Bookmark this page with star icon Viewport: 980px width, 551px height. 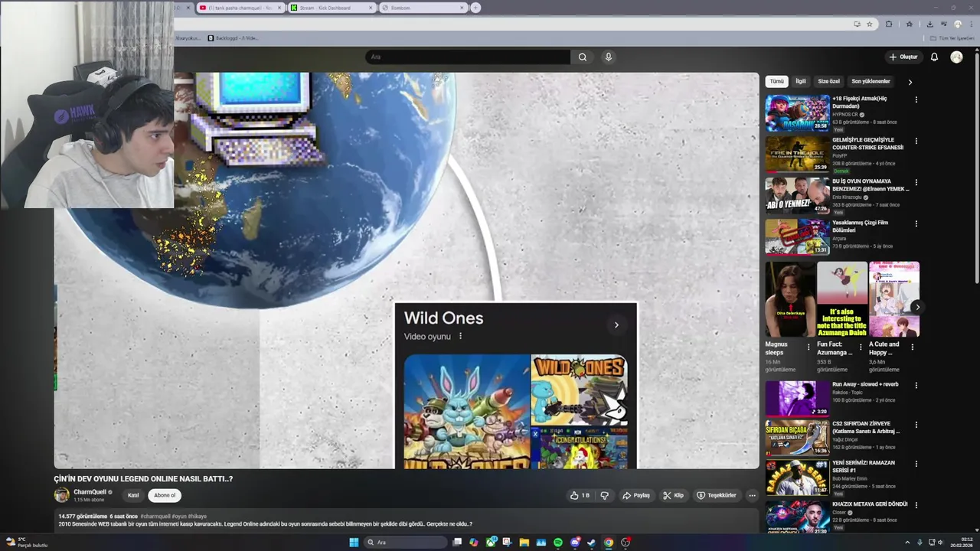pyautogui.click(x=869, y=24)
